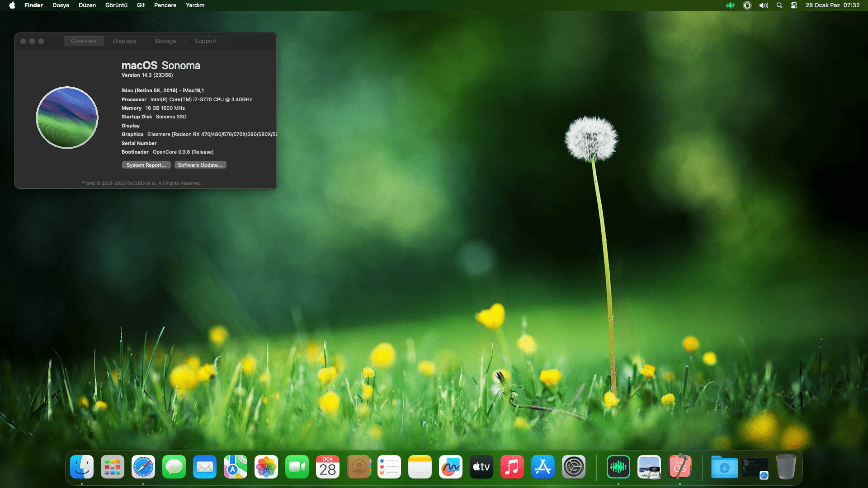Open the Trash in the dock

(786, 467)
